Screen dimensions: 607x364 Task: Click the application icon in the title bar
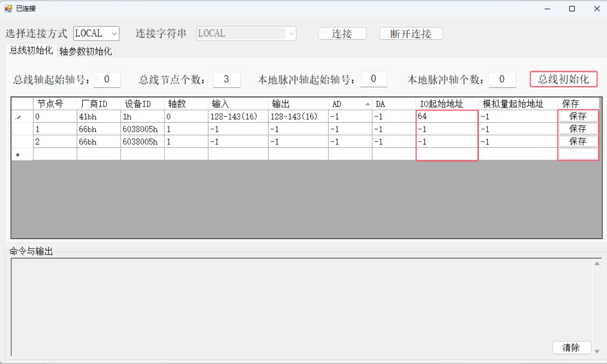[8, 8]
